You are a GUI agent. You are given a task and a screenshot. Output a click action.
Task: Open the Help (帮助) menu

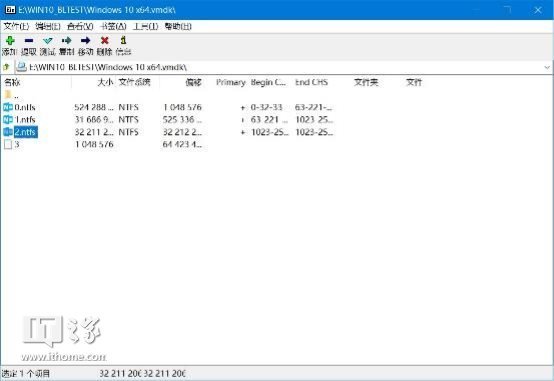(178, 26)
